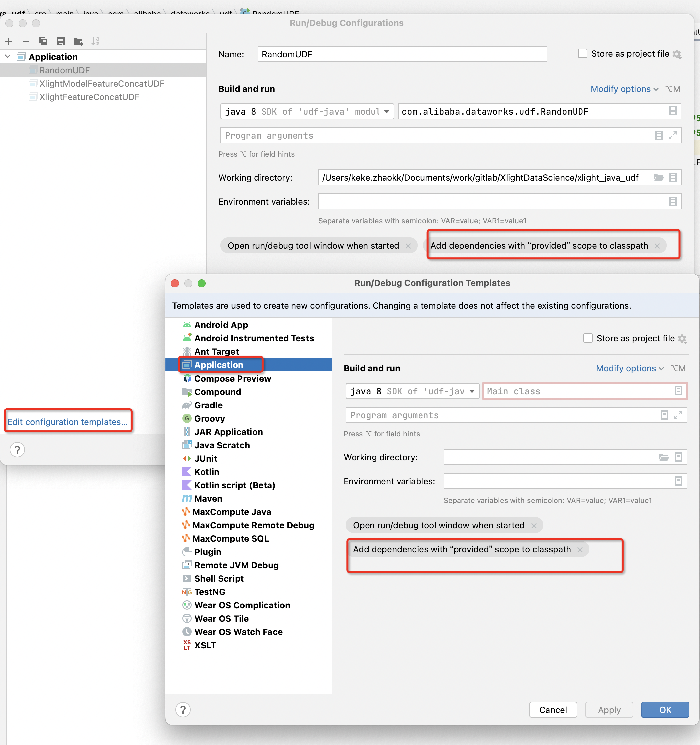Enable Store as project file for RandomUDF
The width and height of the screenshot is (700, 745).
point(582,54)
